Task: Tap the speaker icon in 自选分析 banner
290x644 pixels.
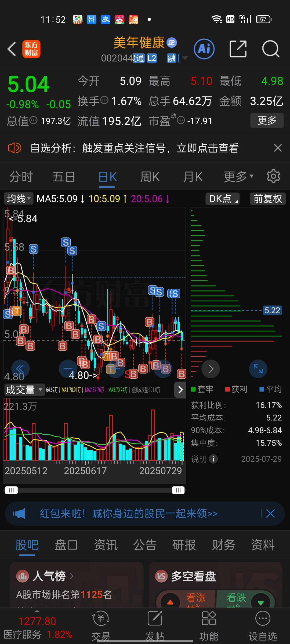Action: 15,148
